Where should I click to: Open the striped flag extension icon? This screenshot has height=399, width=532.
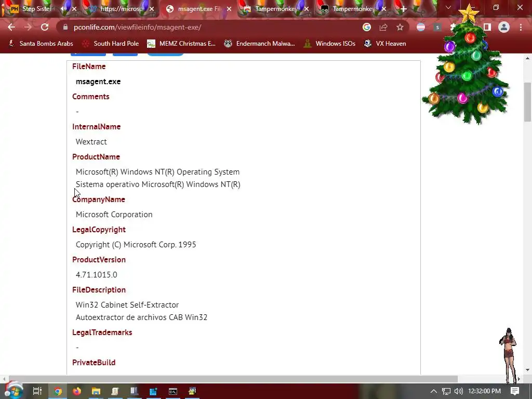click(421, 27)
